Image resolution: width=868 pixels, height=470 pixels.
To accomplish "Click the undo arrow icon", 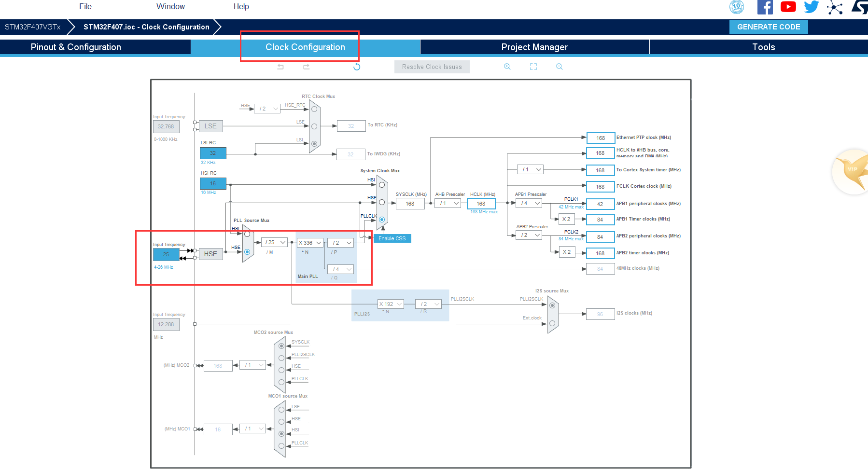I will coord(280,67).
